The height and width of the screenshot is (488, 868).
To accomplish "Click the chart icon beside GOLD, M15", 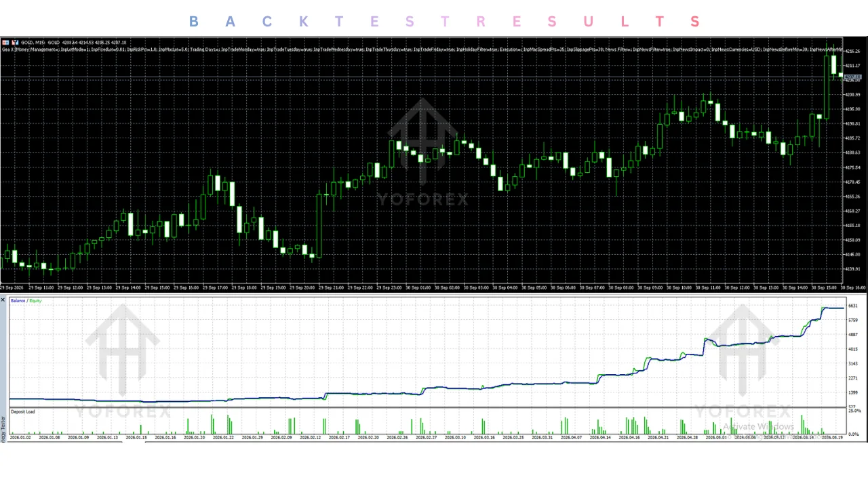I will pos(14,42).
